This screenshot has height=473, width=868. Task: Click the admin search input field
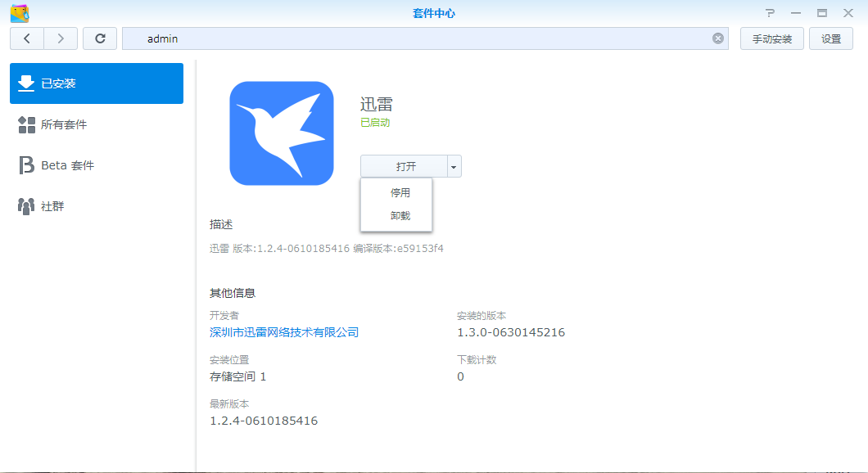[409, 38]
